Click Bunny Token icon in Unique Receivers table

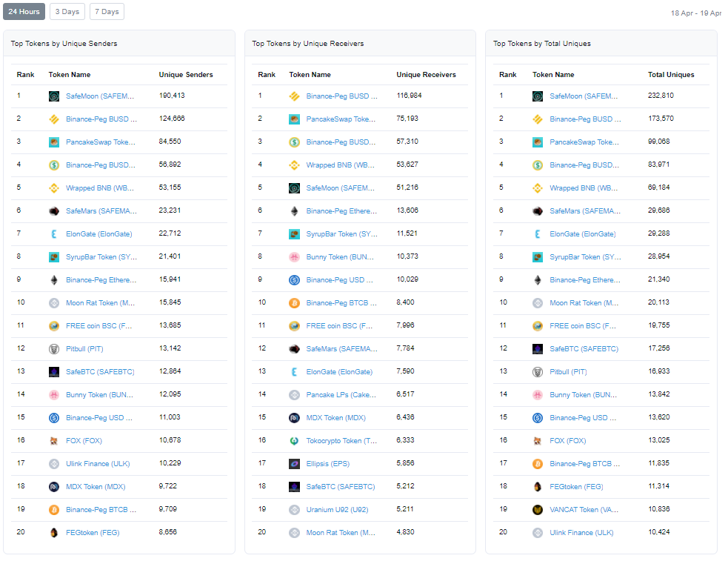294,257
